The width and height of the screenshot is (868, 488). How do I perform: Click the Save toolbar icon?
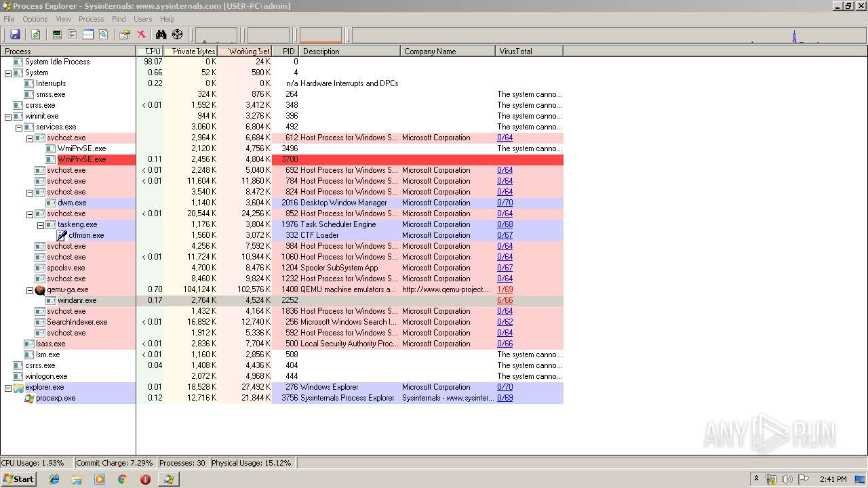[15, 35]
